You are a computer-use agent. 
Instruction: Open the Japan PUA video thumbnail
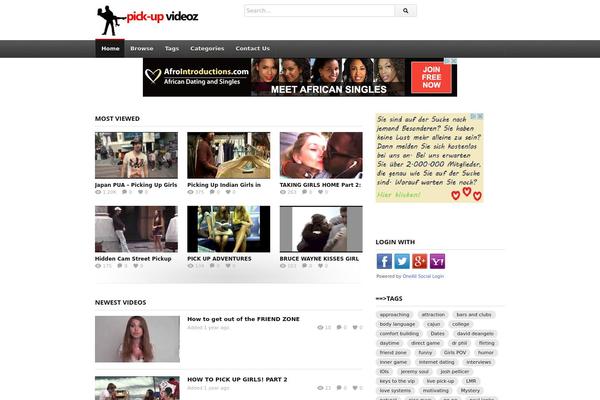136,155
